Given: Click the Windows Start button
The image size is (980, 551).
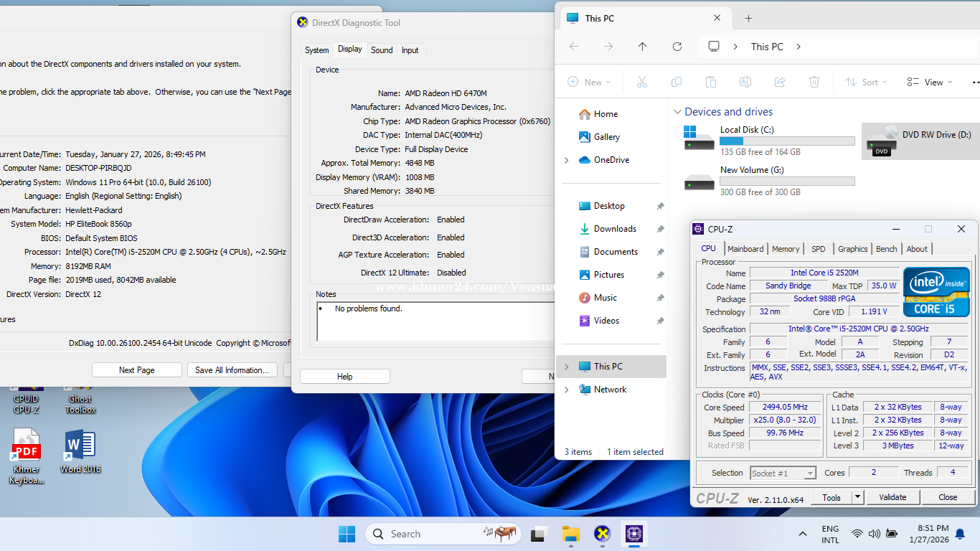Looking at the screenshot, I should click(x=347, y=534).
